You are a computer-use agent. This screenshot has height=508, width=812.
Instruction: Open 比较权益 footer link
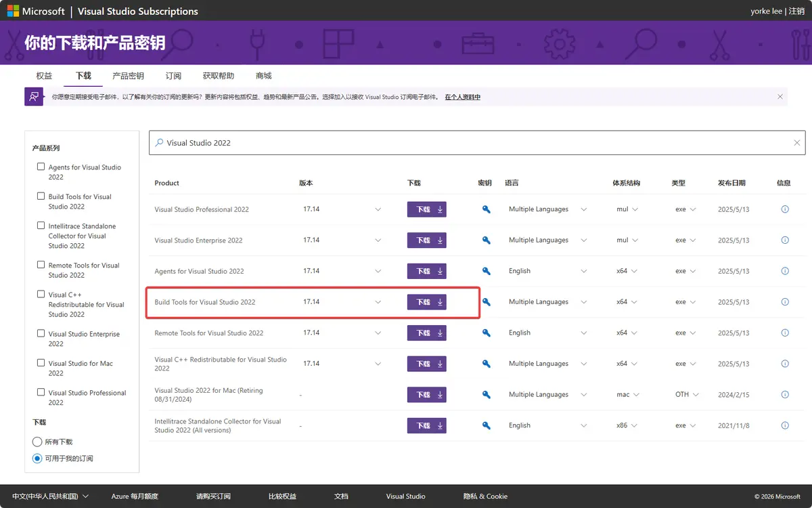pos(282,496)
